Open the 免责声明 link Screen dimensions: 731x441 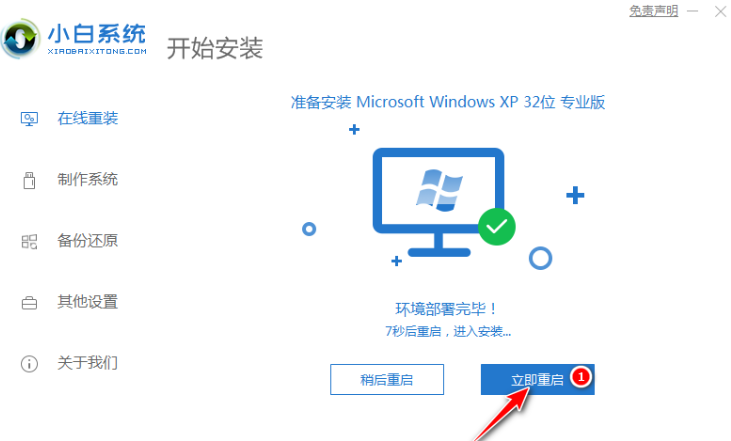tap(654, 11)
